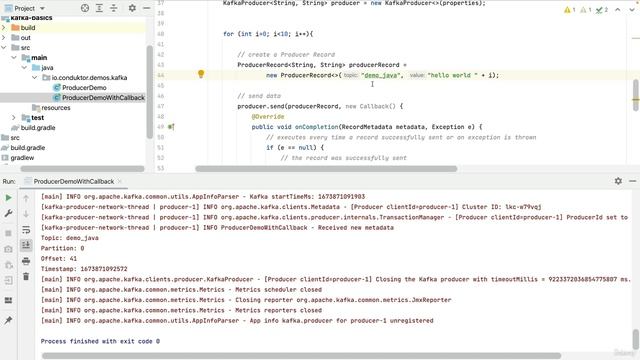The width and height of the screenshot is (640, 360).
Task: Navigate down the stack trace
Action: (x=26, y=214)
